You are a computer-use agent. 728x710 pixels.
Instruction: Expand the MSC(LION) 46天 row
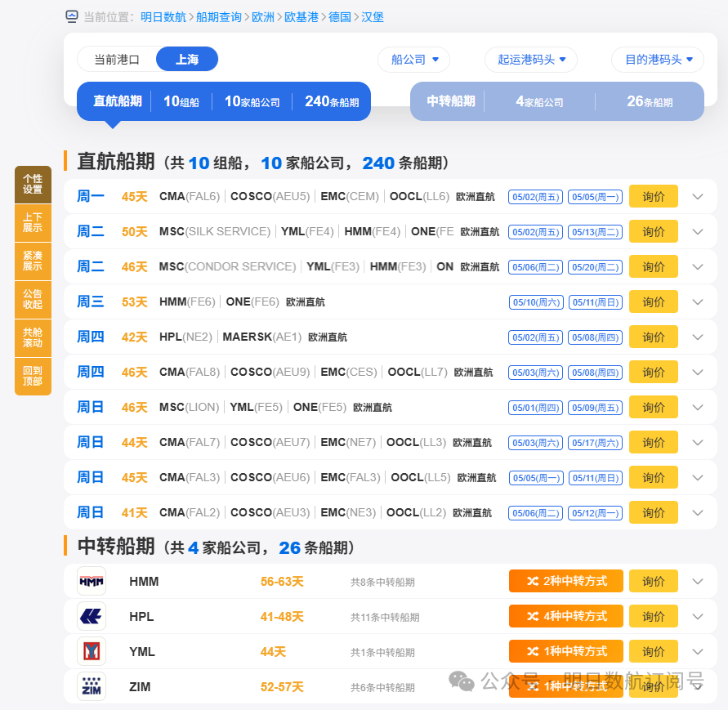(x=697, y=407)
